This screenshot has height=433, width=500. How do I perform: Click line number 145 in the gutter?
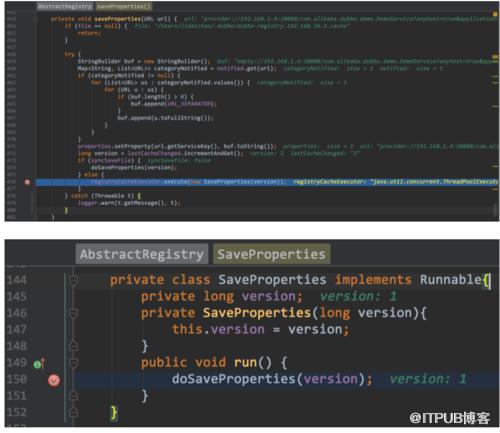pos(17,296)
